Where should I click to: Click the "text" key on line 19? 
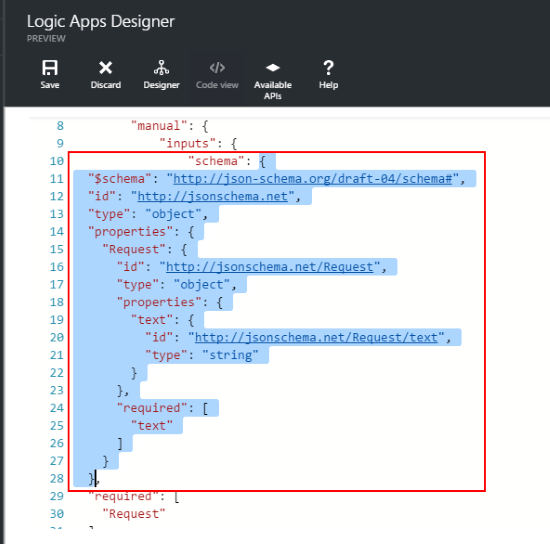click(152, 320)
